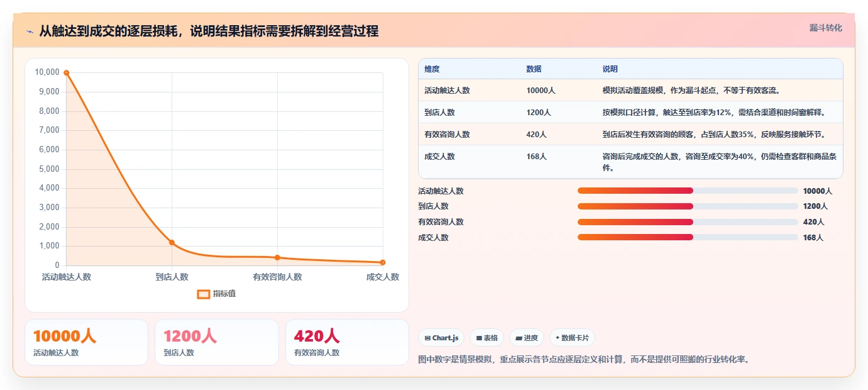The height and width of the screenshot is (390, 868).
Task: Click the chart data point for 有效咨询人数
Action: (277, 258)
